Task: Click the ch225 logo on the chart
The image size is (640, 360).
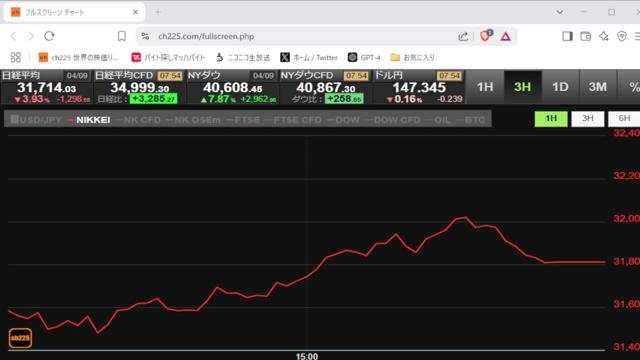Action: (x=20, y=338)
